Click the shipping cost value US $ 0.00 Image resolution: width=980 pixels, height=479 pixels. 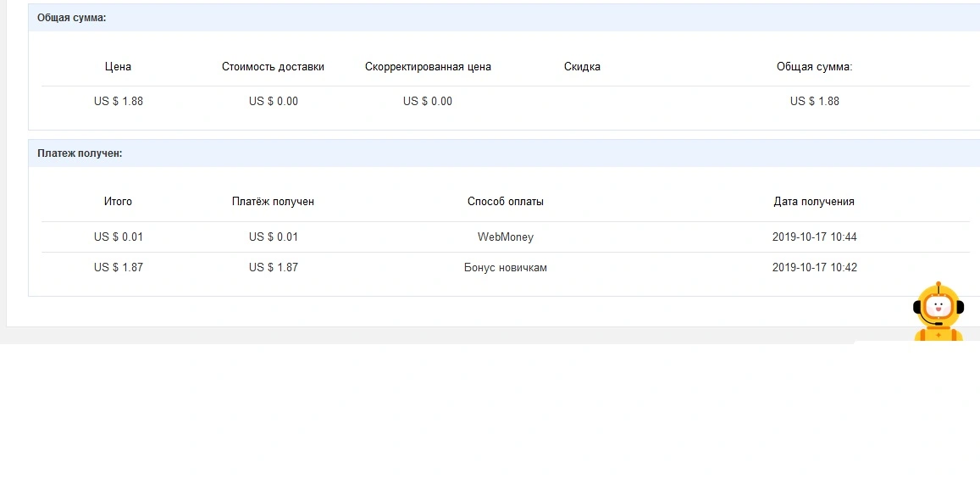click(x=273, y=101)
